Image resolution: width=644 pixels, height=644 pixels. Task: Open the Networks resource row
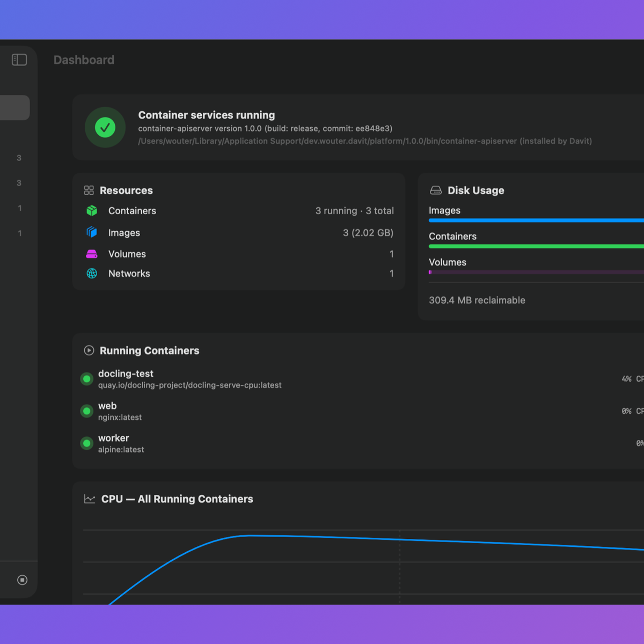[x=239, y=273]
